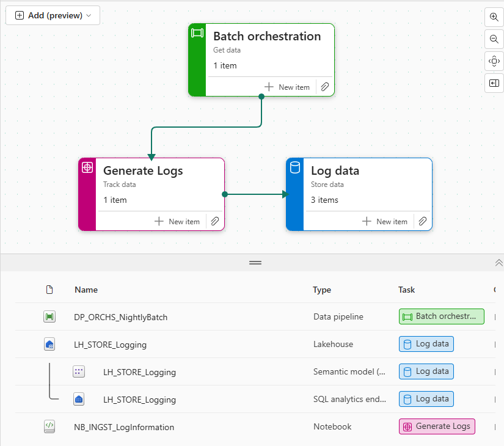Click the panel resize divider handle

(x=255, y=263)
